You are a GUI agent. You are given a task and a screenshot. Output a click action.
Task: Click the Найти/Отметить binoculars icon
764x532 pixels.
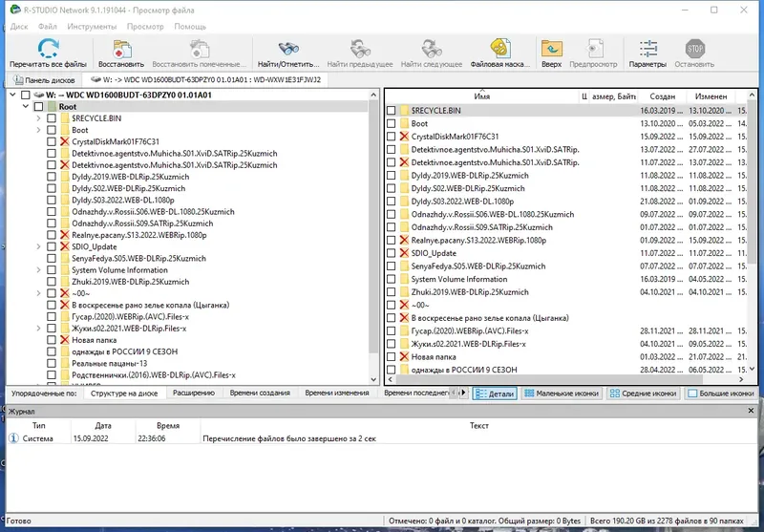pyautogui.click(x=288, y=49)
